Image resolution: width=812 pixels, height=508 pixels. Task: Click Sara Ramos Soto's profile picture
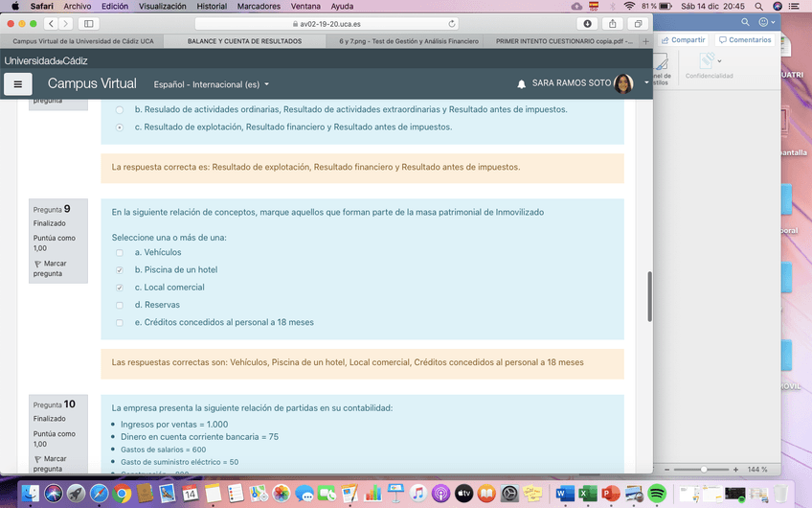click(x=623, y=83)
